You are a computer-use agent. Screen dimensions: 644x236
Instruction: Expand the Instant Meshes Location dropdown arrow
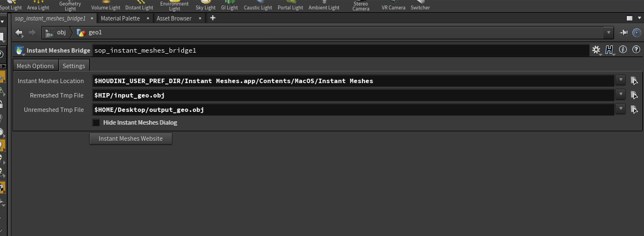[621, 80]
